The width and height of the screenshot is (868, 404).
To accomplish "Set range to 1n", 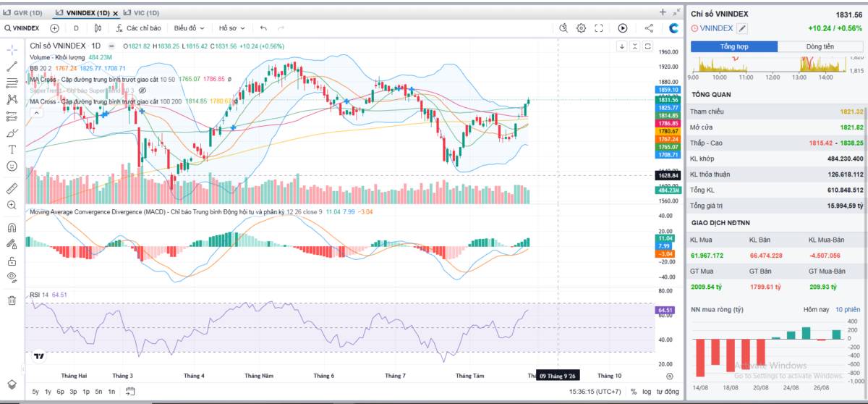I will pyautogui.click(x=111, y=392).
